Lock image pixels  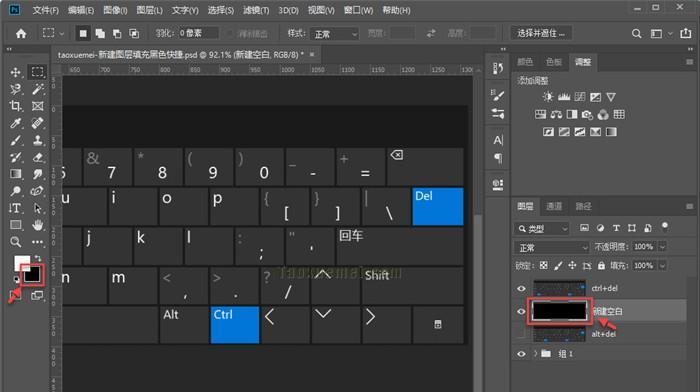click(558, 266)
